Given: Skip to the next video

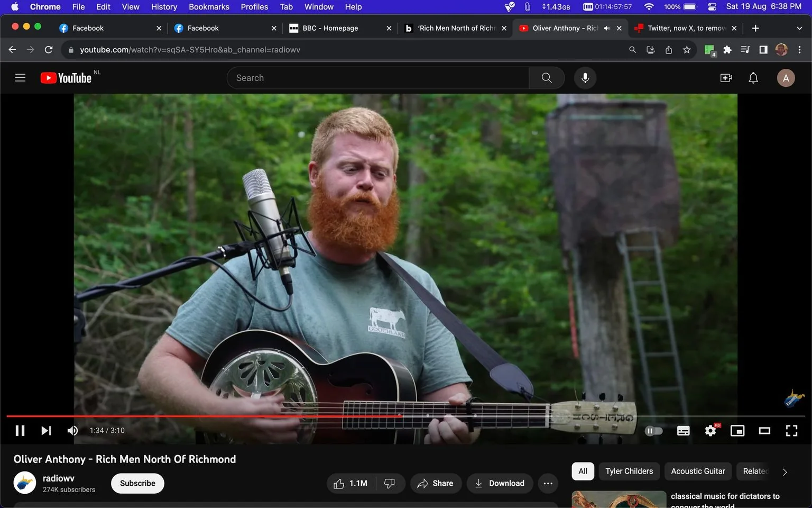Looking at the screenshot, I should pyautogui.click(x=46, y=431).
